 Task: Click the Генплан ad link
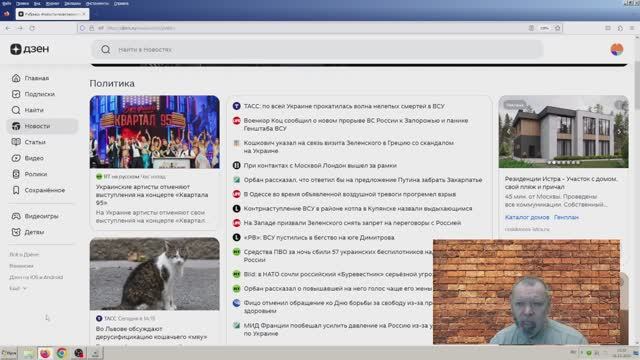566,217
